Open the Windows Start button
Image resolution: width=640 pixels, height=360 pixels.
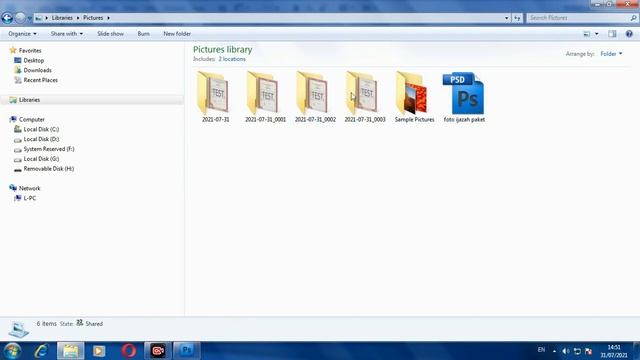(12, 351)
